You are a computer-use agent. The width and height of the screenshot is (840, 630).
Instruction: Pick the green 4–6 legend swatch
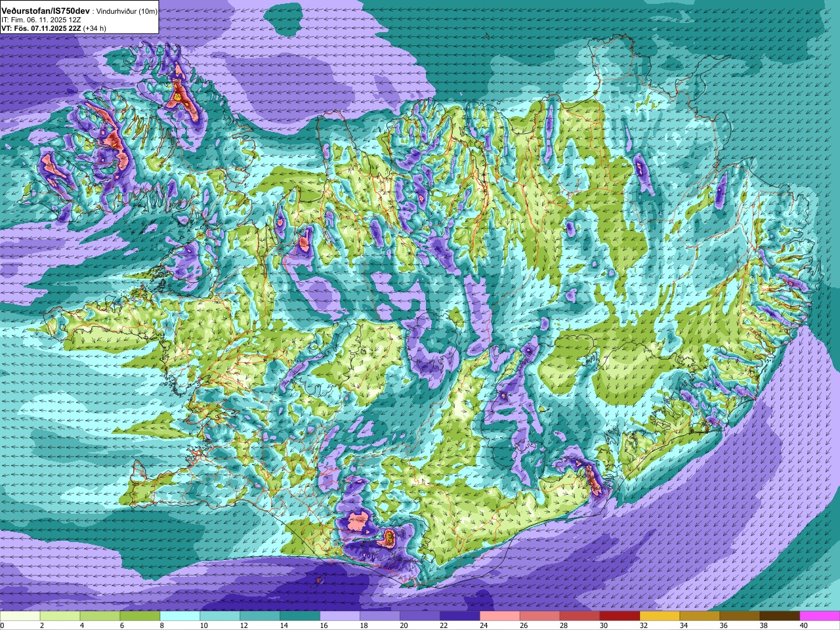(100, 617)
